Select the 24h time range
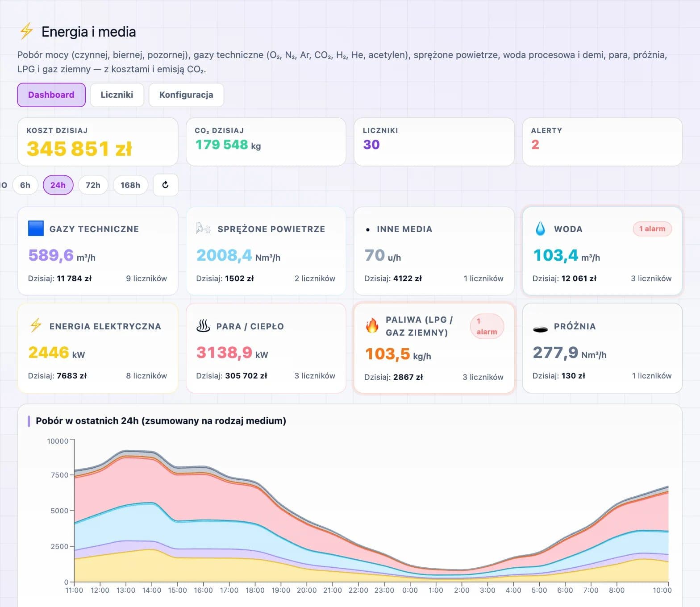700x607 pixels. (58, 185)
